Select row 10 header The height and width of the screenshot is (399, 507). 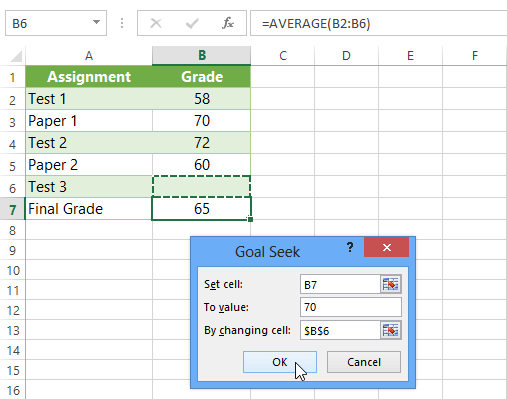click(x=12, y=270)
